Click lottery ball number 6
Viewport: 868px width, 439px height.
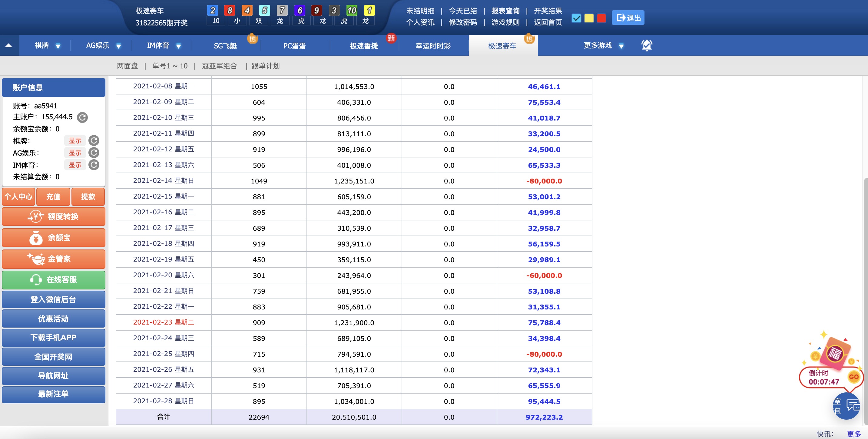(x=300, y=10)
